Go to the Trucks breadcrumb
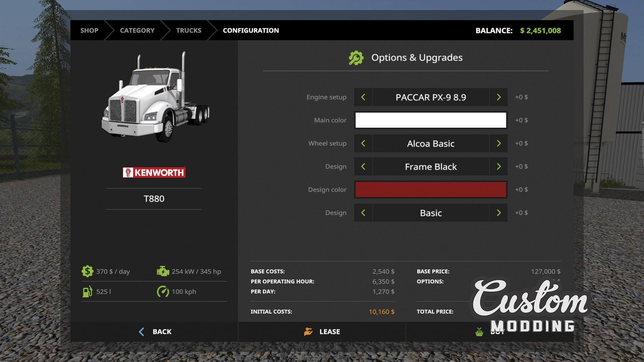644x362 pixels. (x=189, y=31)
